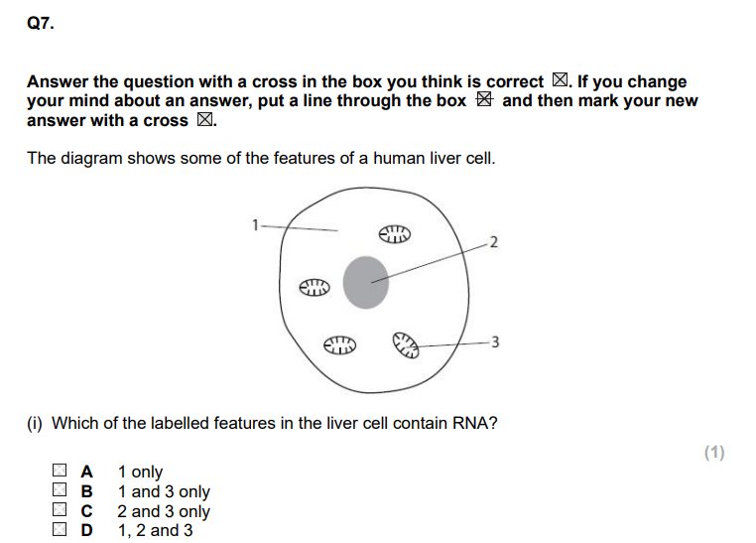
Task: Click the struck-through box example icon
Action: coord(484,99)
